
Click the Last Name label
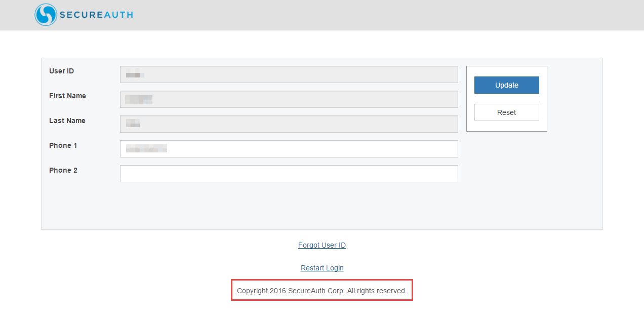67,121
